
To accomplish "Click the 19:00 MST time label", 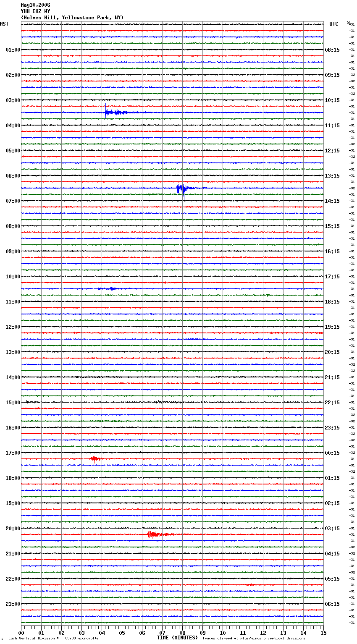I will tap(13, 503).
